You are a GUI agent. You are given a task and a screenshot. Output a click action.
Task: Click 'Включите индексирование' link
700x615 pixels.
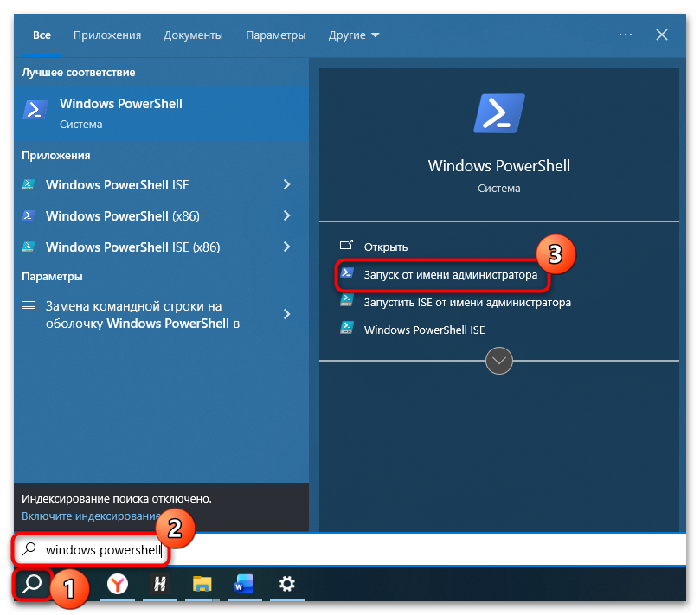click(91, 516)
